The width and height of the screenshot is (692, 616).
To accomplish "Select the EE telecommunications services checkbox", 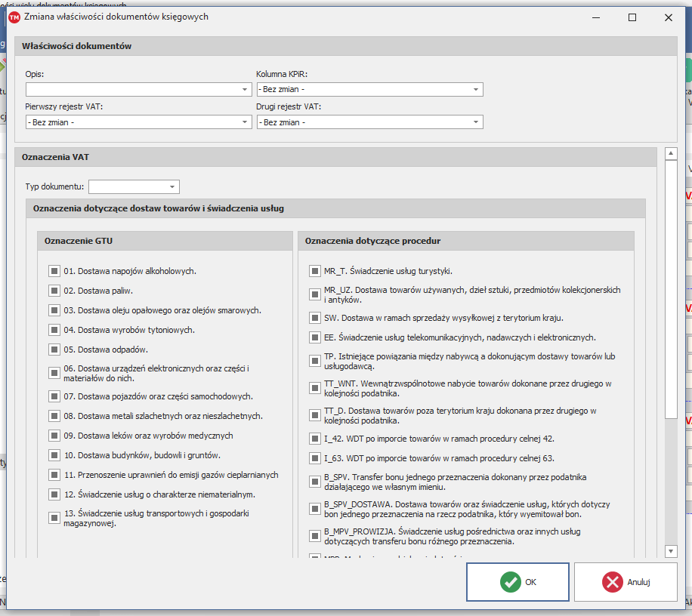I will tap(314, 337).
